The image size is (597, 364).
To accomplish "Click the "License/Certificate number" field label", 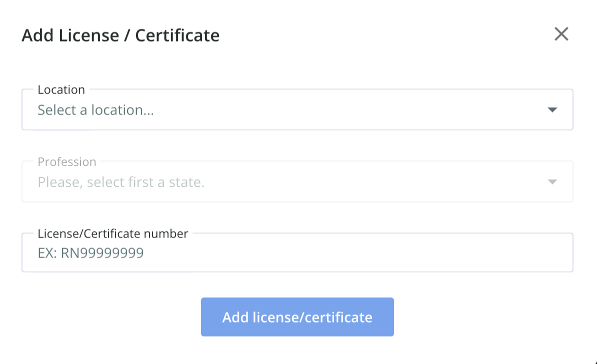I will pyautogui.click(x=113, y=233).
